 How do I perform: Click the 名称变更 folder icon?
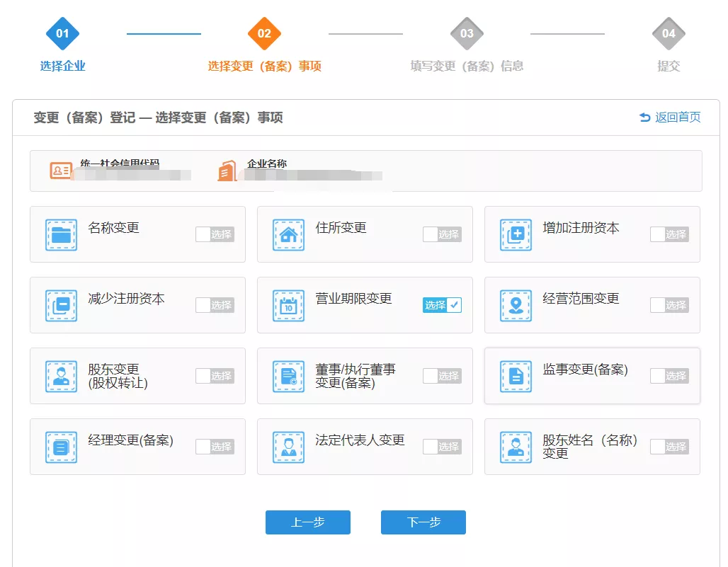(62, 234)
